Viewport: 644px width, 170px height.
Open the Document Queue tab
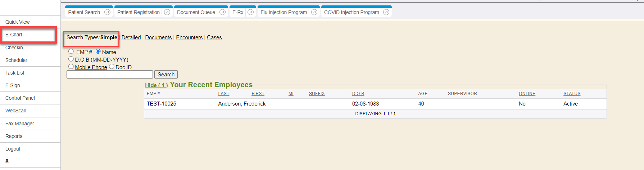click(x=196, y=12)
